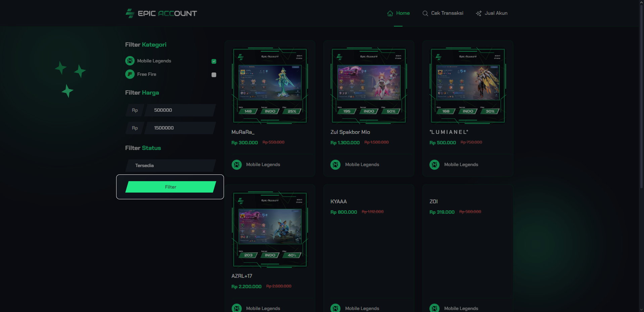Click Mobile Legends label under LUMIANEL

pyautogui.click(x=461, y=165)
